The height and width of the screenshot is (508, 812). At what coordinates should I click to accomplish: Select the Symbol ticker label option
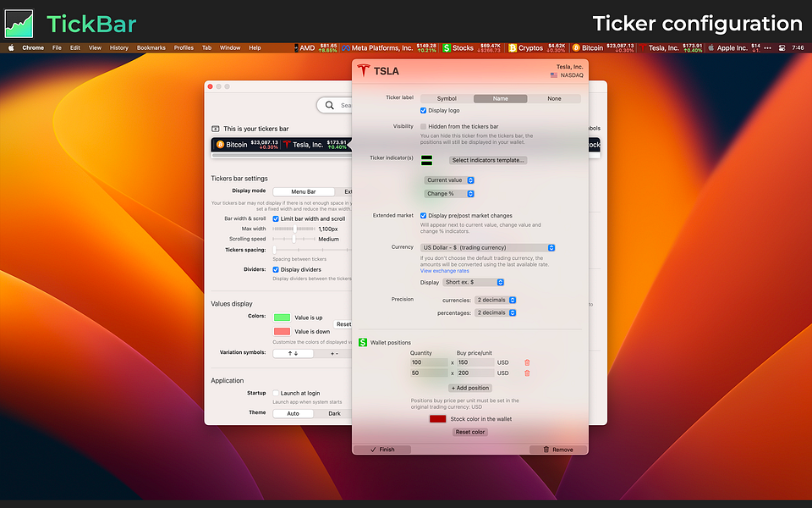447,98
